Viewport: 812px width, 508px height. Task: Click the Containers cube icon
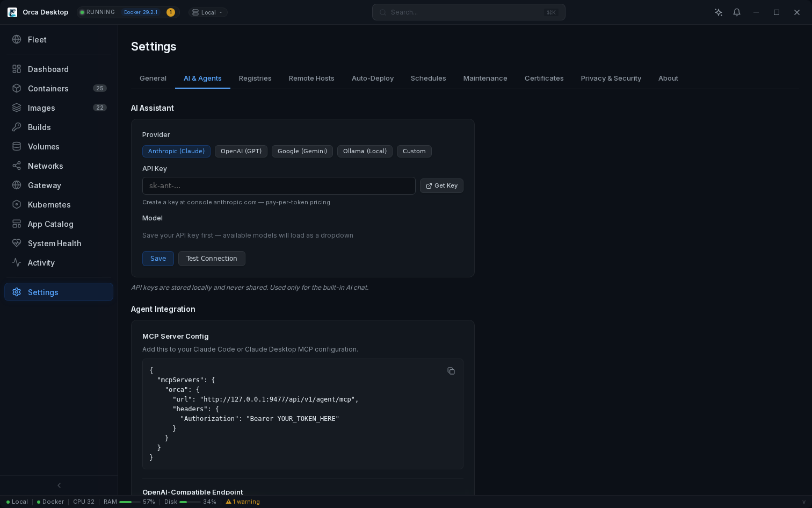(x=17, y=88)
